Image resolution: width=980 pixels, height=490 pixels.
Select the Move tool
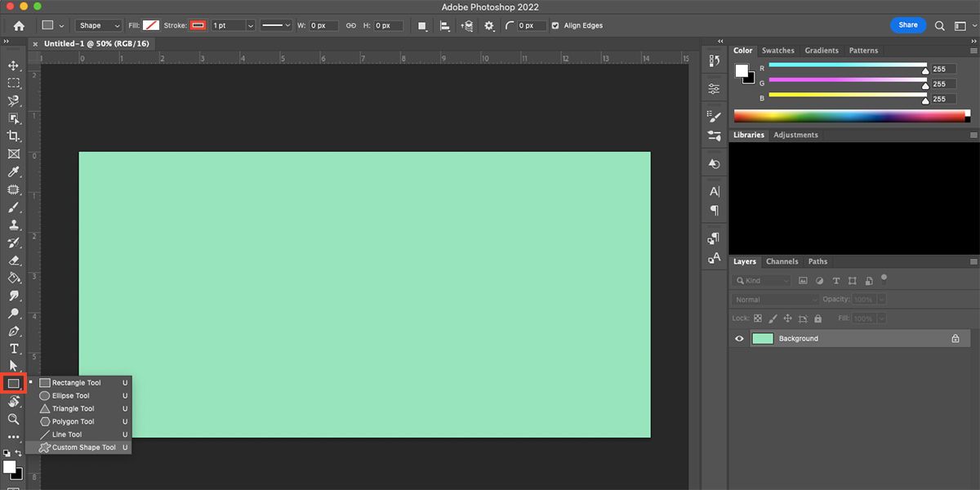pyautogui.click(x=13, y=65)
